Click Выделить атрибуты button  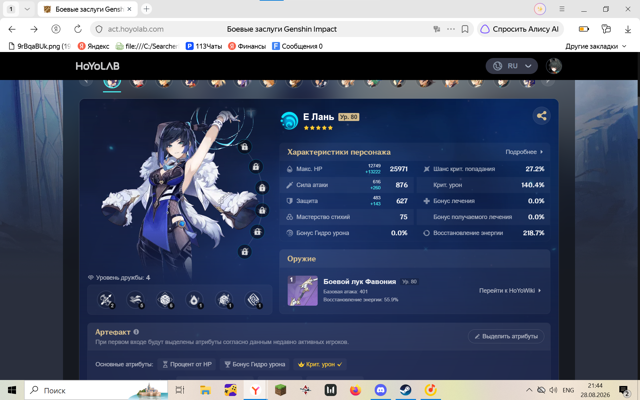[506, 336]
